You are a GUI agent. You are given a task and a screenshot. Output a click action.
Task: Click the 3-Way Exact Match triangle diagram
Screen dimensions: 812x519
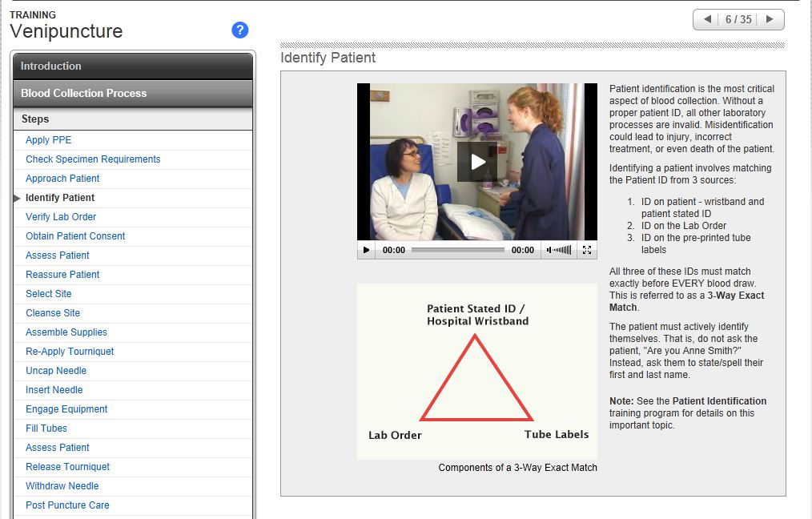tap(476, 378)
